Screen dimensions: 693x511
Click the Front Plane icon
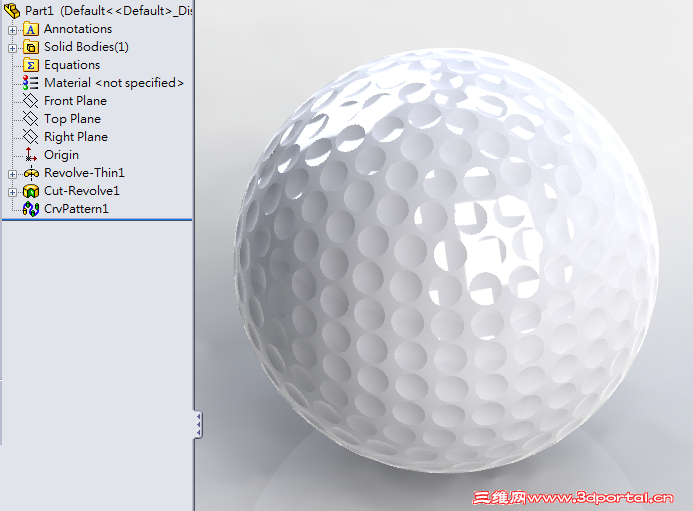coord(30,101)
